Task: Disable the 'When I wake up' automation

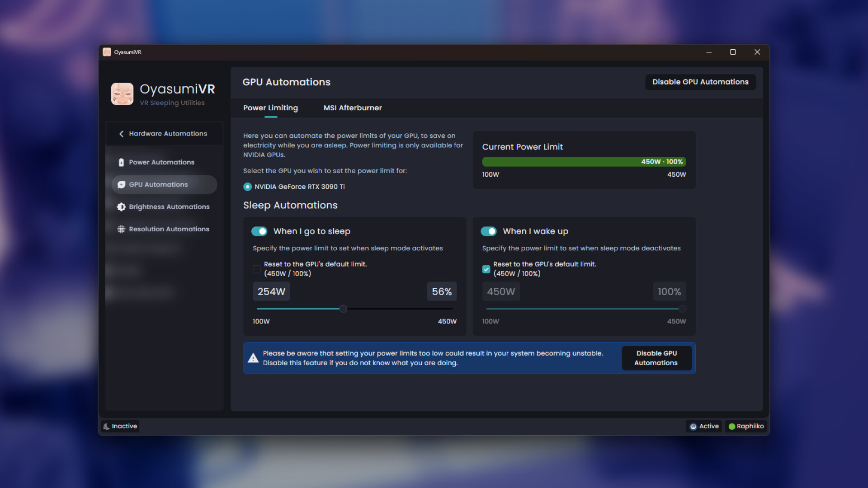Action: (x=489, y=231)
